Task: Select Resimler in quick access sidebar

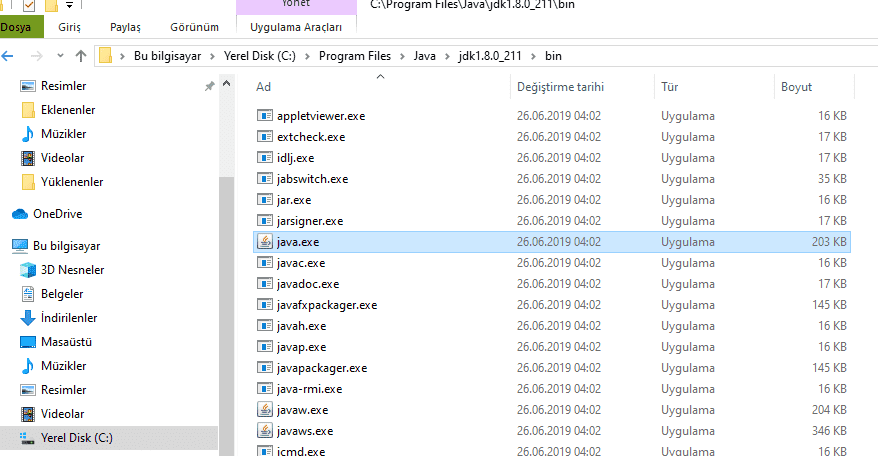Action: click(63, 86)
